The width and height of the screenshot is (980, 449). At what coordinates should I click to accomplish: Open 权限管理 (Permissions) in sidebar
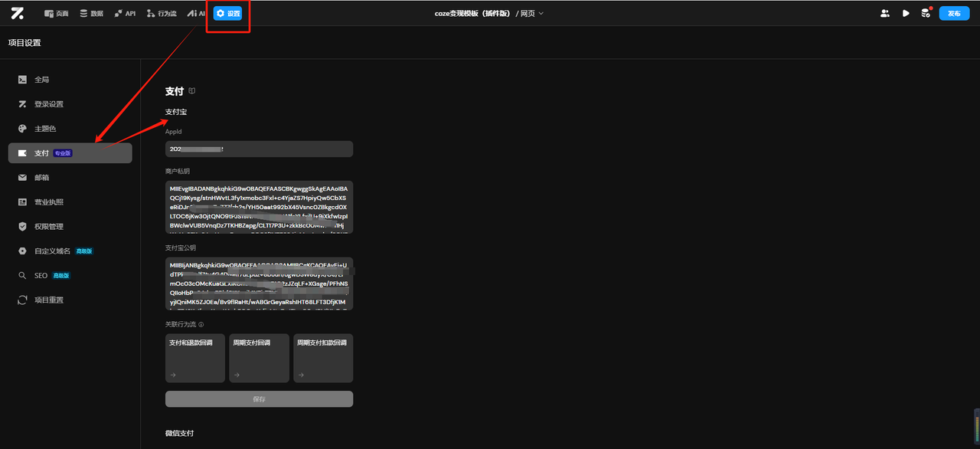[70, 227]
